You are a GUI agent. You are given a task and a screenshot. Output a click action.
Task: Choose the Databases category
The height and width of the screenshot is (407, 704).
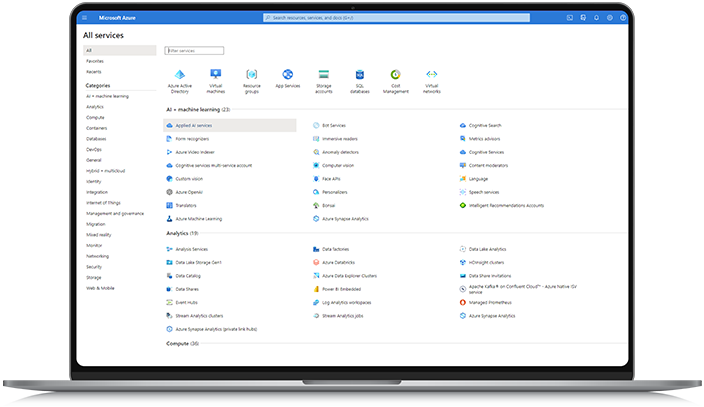pos(96,139)
